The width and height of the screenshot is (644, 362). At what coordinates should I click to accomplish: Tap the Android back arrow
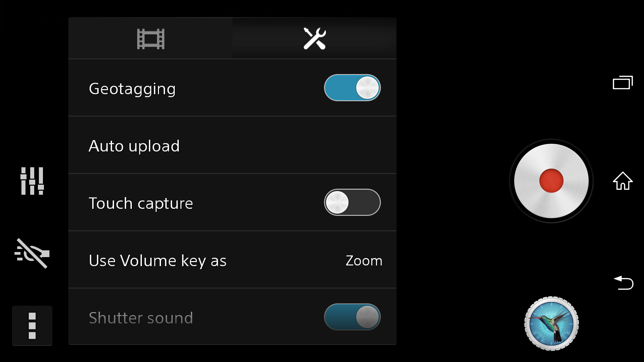click(x=623, y=283)
